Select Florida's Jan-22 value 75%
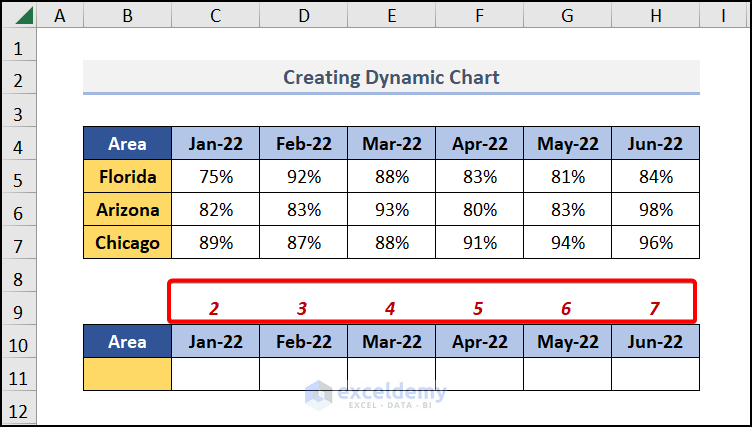 coord(215,177)
